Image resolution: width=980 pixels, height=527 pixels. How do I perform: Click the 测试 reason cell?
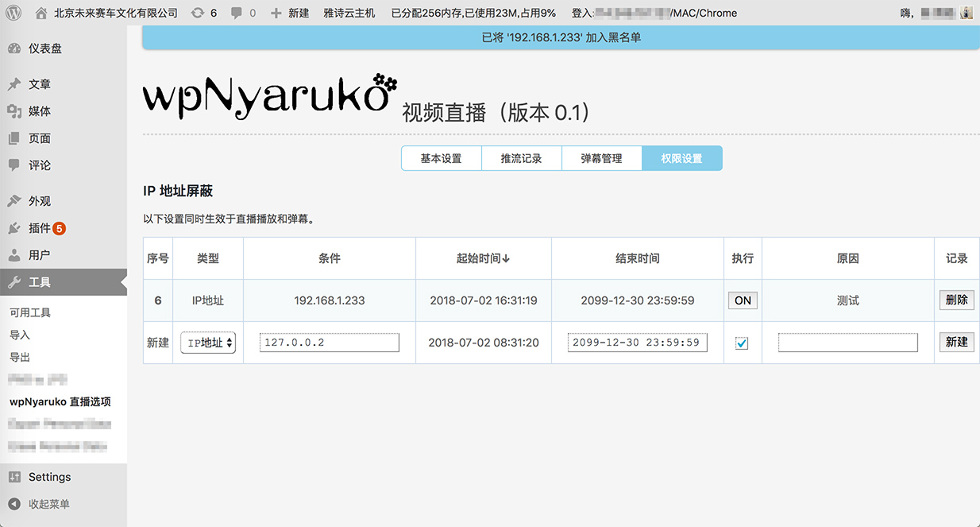[848, 300]
